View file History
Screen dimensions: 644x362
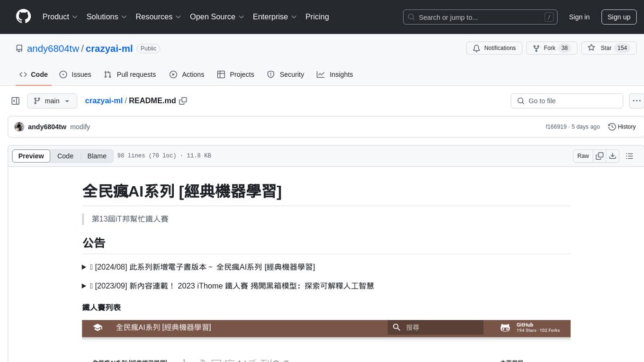click(622, 127)
